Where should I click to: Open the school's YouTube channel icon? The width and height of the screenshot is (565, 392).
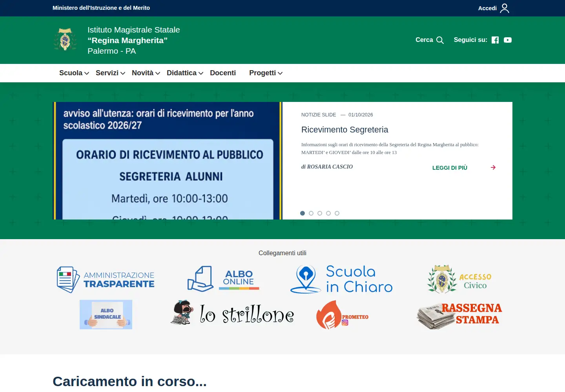click(x=508, y=40)
